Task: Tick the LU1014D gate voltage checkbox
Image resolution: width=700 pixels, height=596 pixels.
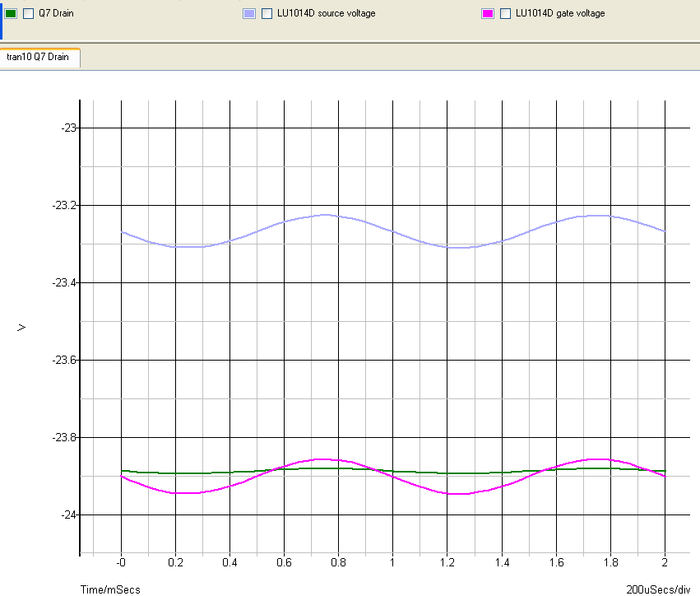Action: pyautogui.click(x=505, y=13)
